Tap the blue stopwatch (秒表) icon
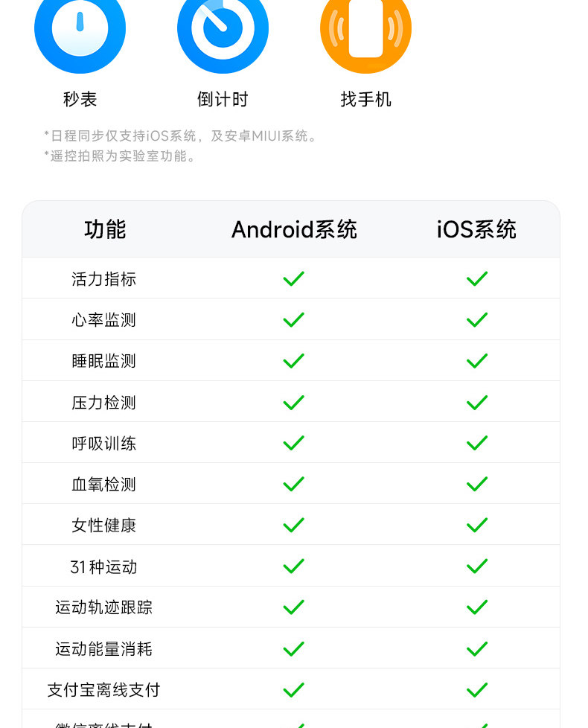 80,30
